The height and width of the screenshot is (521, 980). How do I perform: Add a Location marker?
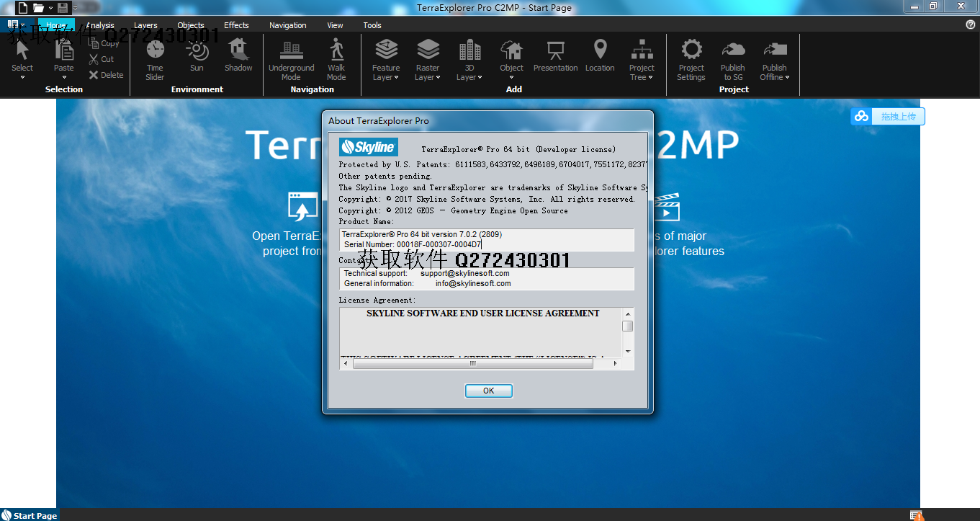(600, 55)
